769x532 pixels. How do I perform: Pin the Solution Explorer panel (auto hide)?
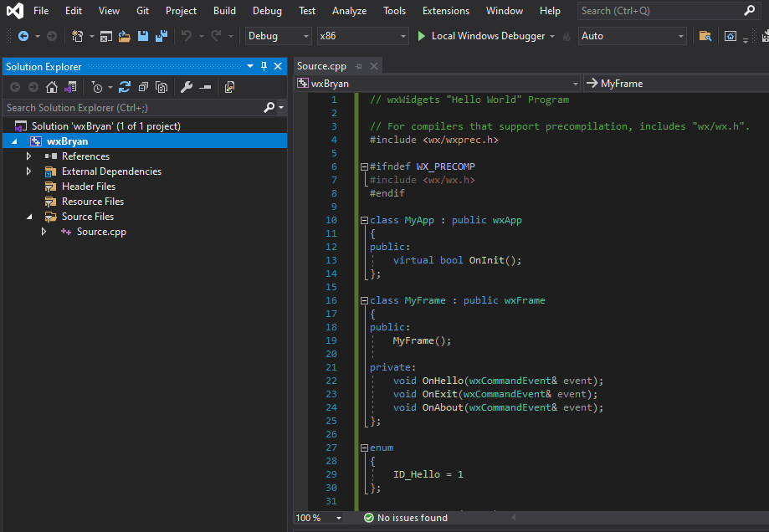click(264, 66)
